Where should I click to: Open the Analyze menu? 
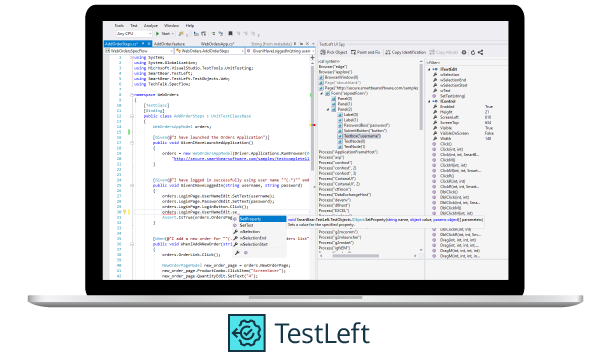[x=151, y=26]
